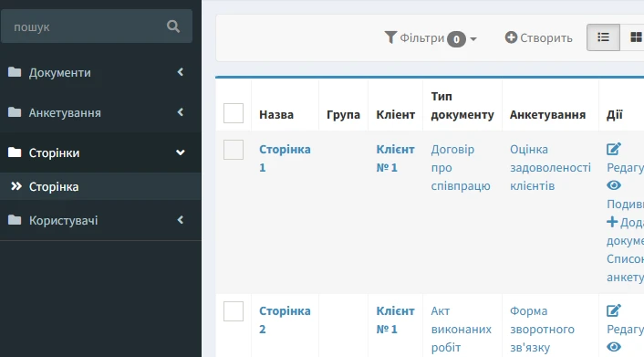Click the plus icon in Сторінка 1 actions

point(612,222)
